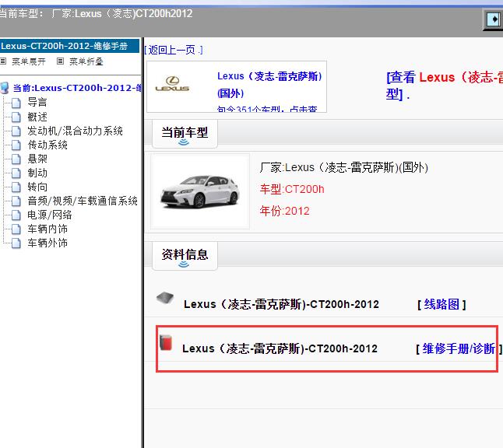Click the page icon beside 制动
The height and width of the screenshot is (448, 503).
pos(16,173)
